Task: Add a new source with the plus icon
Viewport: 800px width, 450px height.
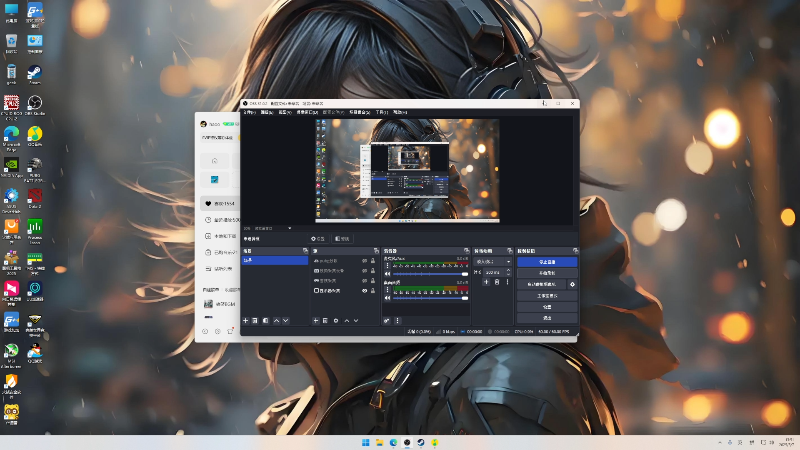Action: click(x=316, y=320)
